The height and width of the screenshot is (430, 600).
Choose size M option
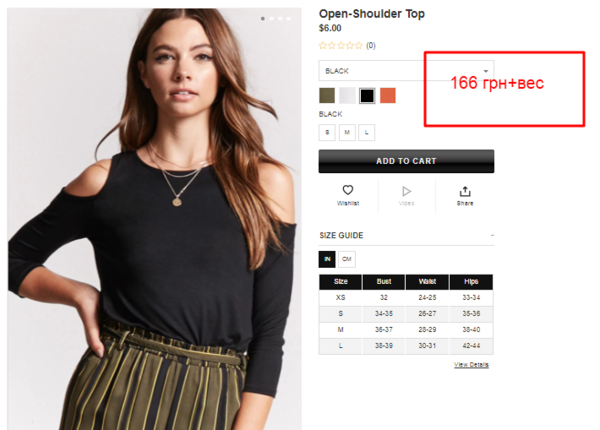347,132
